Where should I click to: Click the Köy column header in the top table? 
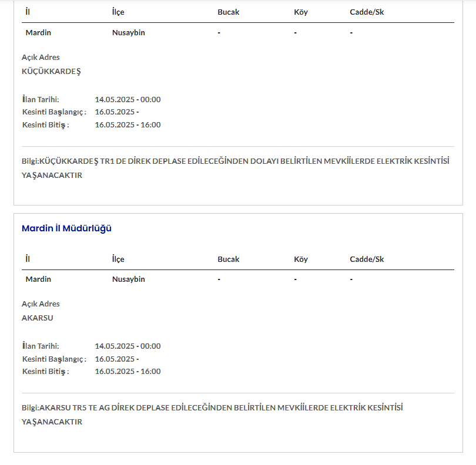(x=301, y=12)
